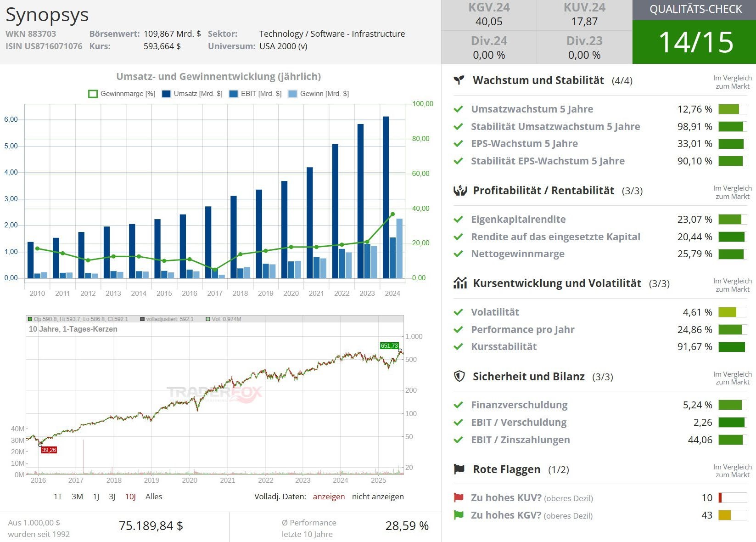Click the Volatilität comparison bar
756x542 pixels.
pos(733,312)
